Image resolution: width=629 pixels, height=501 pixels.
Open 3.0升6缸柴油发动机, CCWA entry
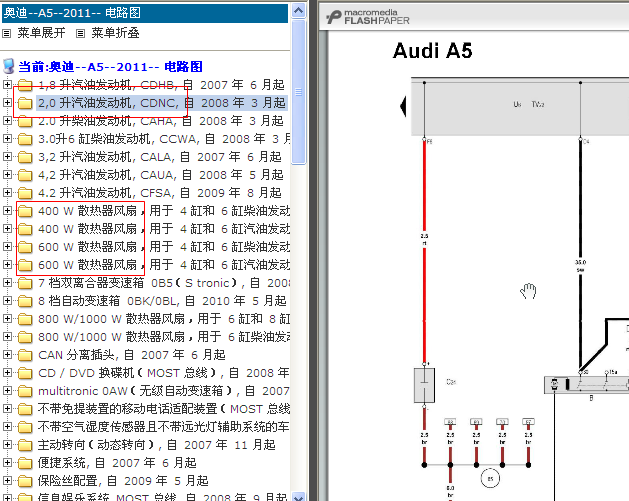coord(164,139)
